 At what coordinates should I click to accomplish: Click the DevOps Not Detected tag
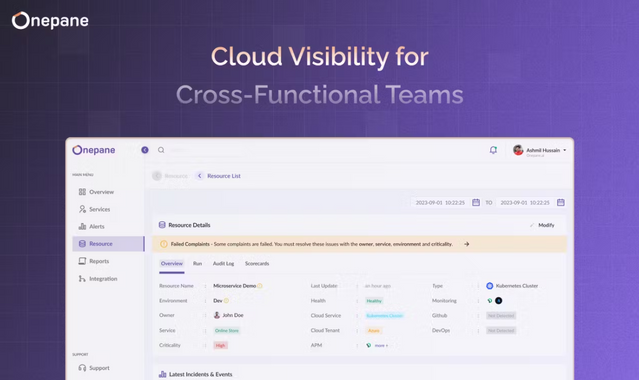click(501, 330)
